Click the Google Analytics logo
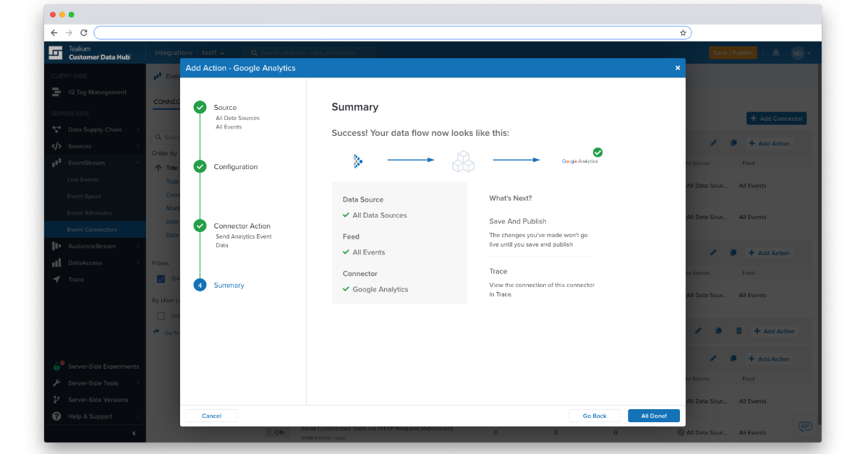Image resolution: width=868 pixels, height=454 pixels. pyautogui.click(x=580, y=160)
